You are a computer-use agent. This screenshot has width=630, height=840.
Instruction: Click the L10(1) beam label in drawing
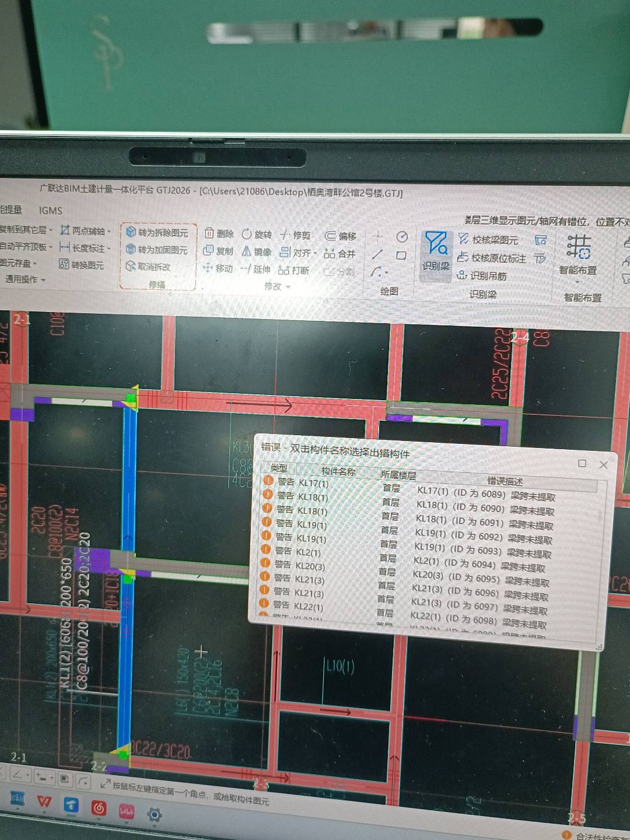click(x=339, y=666)
